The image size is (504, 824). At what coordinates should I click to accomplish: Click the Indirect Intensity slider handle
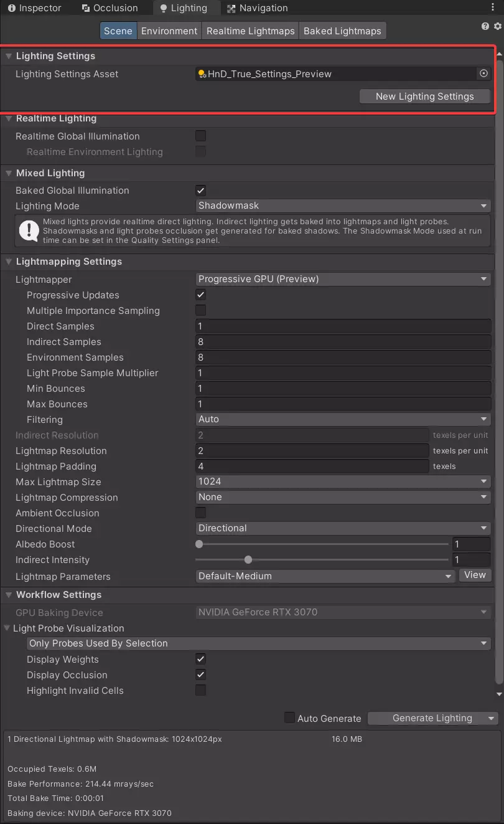248,559
